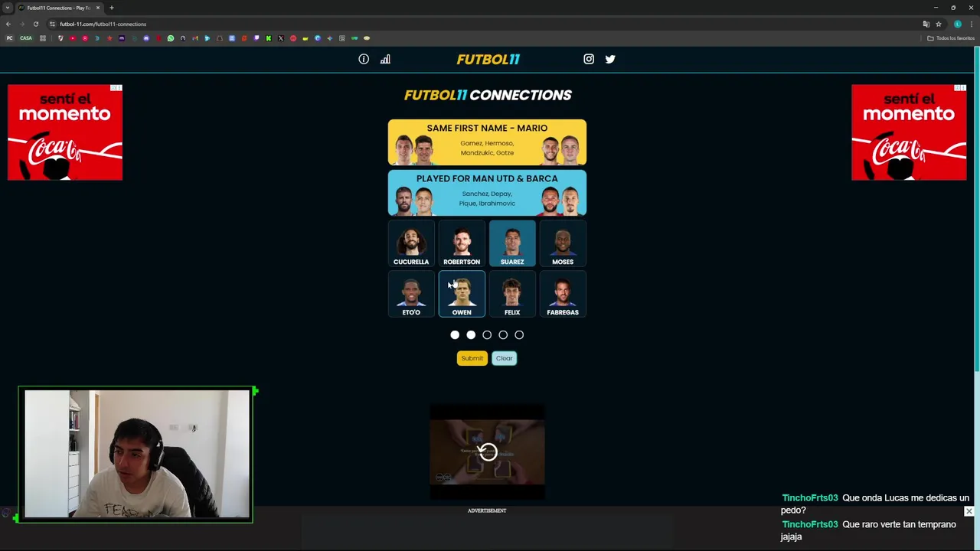
Task: Close the Futbol11 Connections tab
Action: pos(97,8)
